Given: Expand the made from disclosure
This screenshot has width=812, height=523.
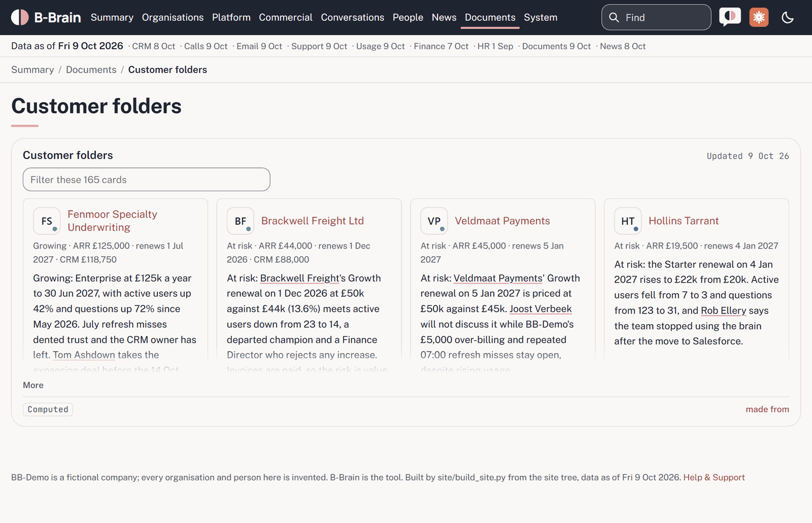Looking at the screenshot, I should (x=767, y=409).
